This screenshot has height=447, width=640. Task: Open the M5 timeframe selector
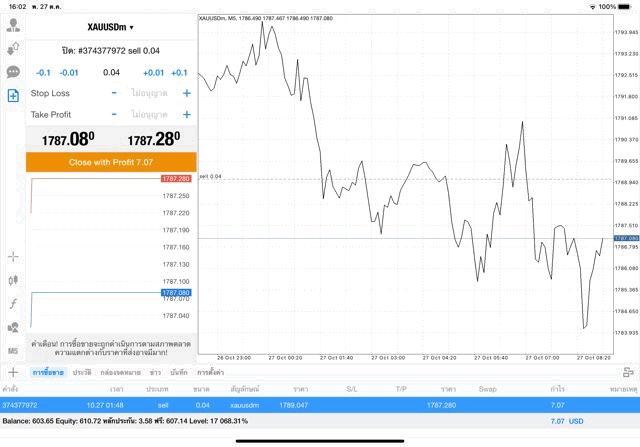(x=13, y=351)
